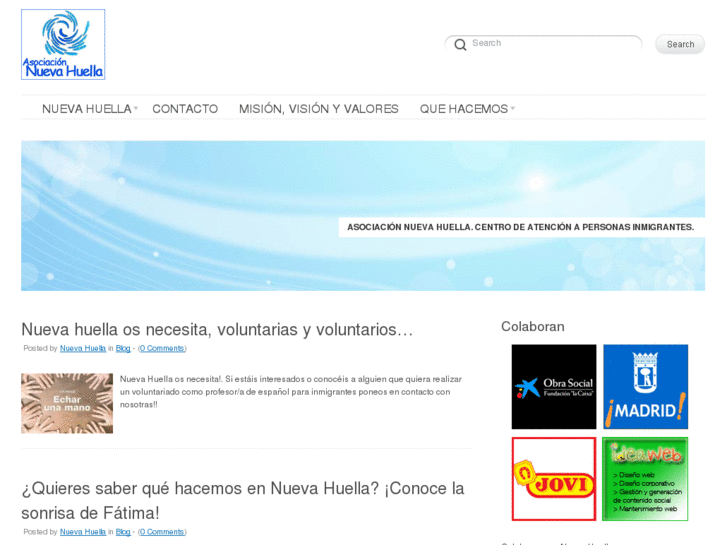Click the magnifier icon in search box

click(460, 45)
